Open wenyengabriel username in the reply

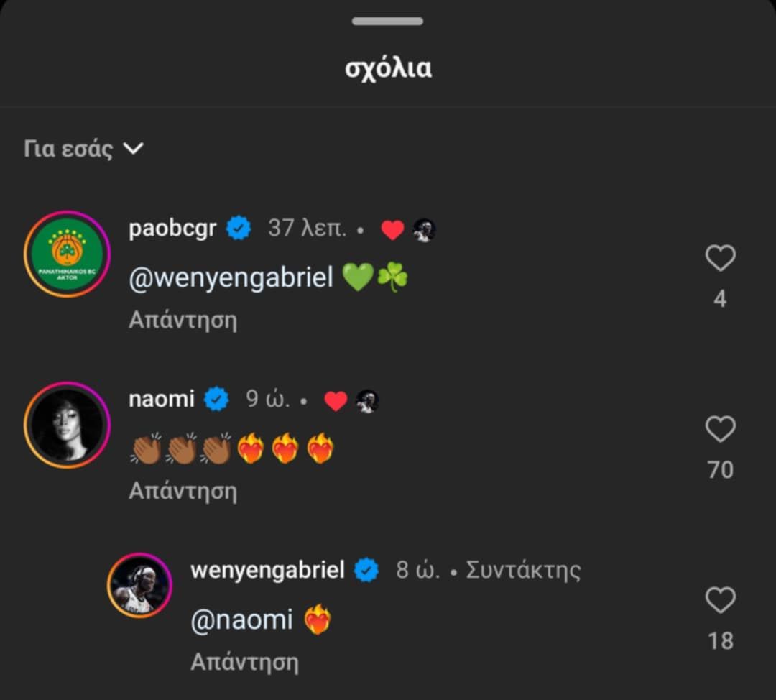point(267,571)
